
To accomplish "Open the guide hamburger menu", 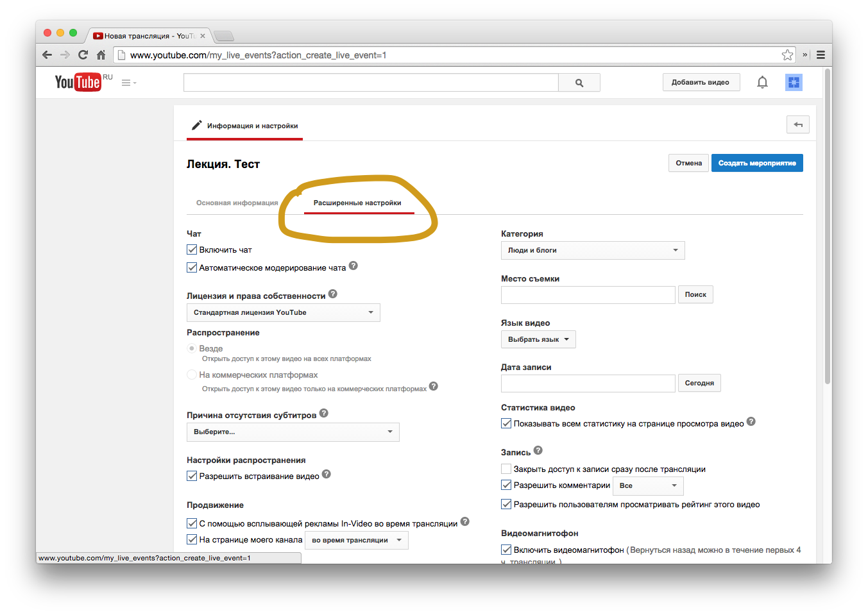I will (128, 83).
